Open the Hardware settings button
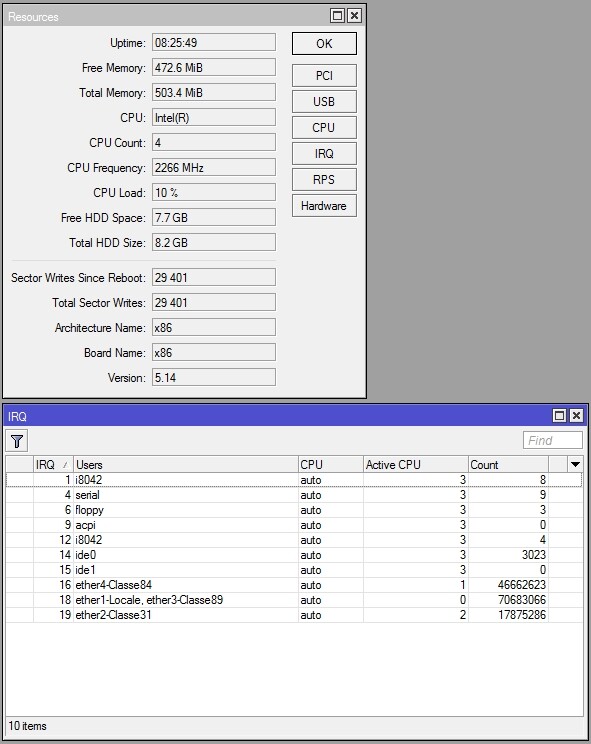591x744 pixels. click(x=324, y=206)
